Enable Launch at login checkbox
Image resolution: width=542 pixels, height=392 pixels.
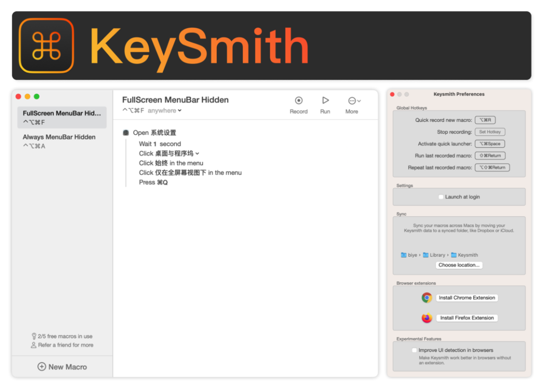pyautogui.click(x=441, y=197)
